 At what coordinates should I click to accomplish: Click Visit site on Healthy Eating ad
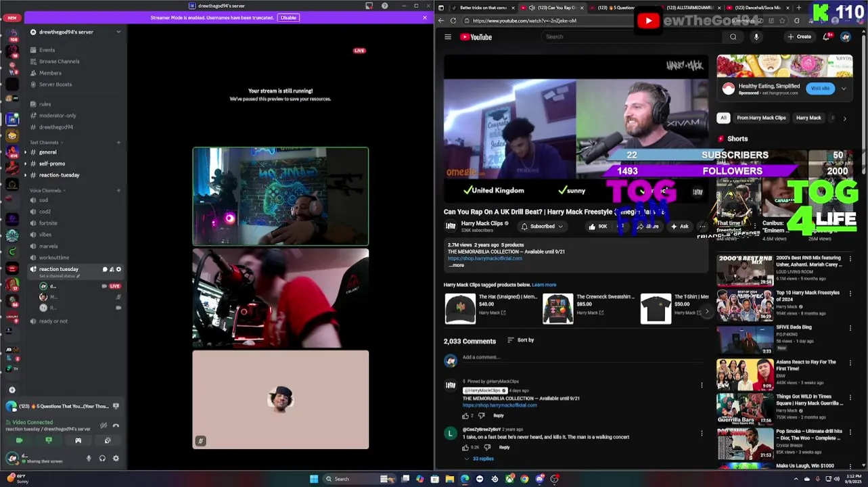coord(820,89)
